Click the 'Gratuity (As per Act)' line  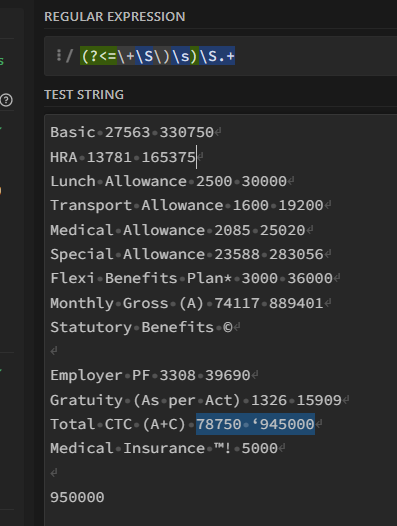[x=196, y=400]
